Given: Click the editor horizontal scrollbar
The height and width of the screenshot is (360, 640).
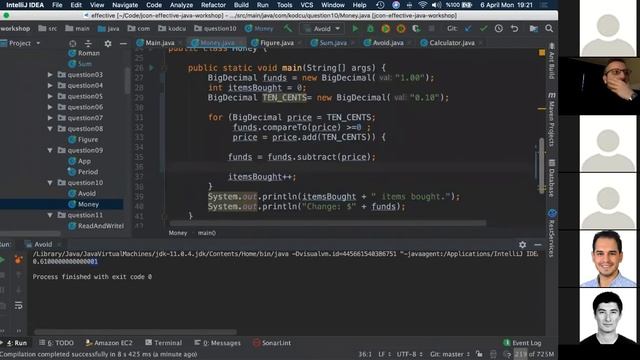Looking at the screenshot, I should 328,223.
